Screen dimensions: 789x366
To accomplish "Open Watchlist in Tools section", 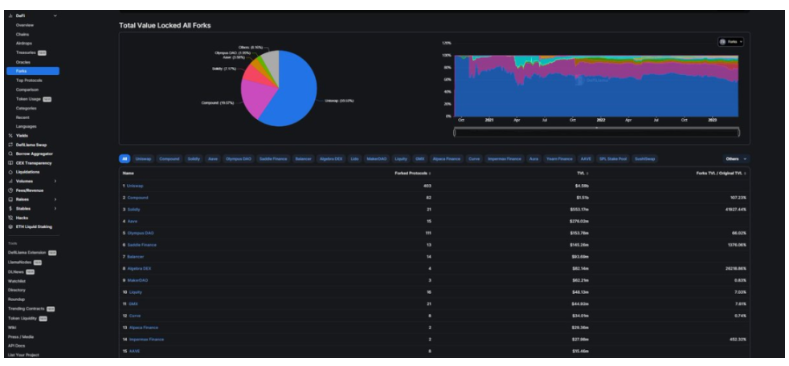I will click(x=16, y=281).
